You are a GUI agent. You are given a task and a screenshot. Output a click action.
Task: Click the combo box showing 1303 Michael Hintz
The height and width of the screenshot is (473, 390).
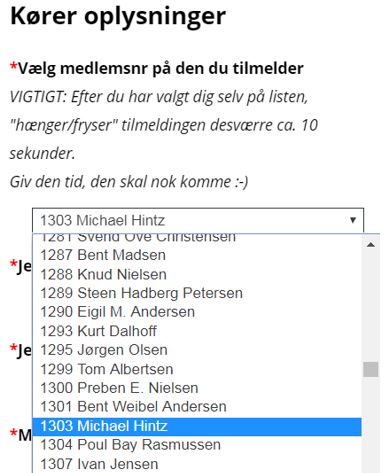tap(198, 220)
